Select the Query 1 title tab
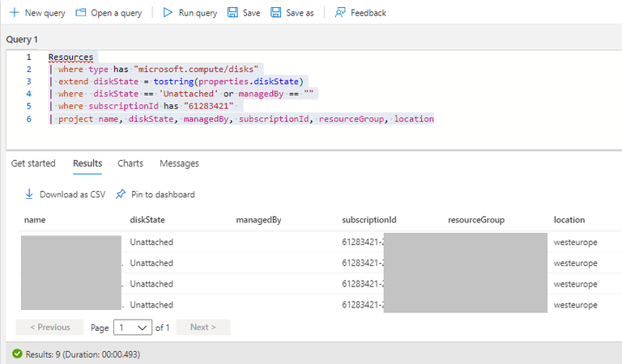This screenshot has width=622, height=364. 22,40
